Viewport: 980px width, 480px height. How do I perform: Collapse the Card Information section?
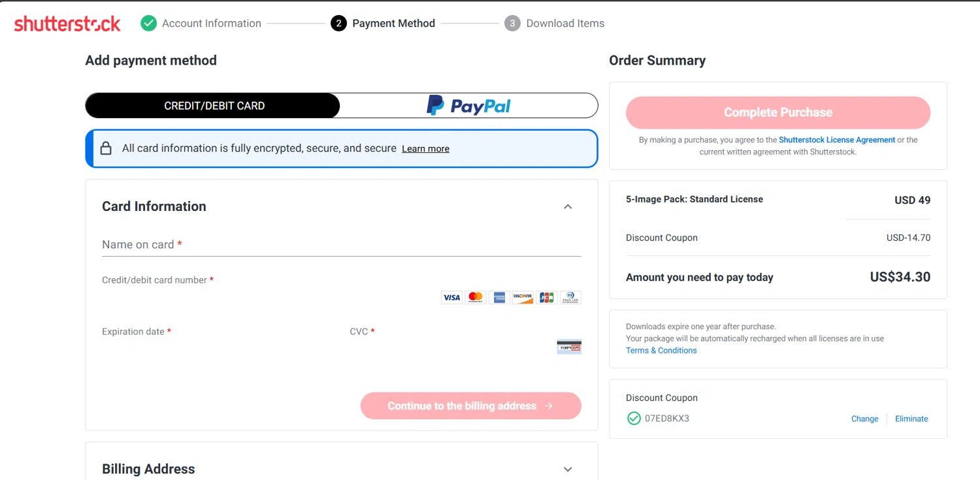(x=568, y=206)
